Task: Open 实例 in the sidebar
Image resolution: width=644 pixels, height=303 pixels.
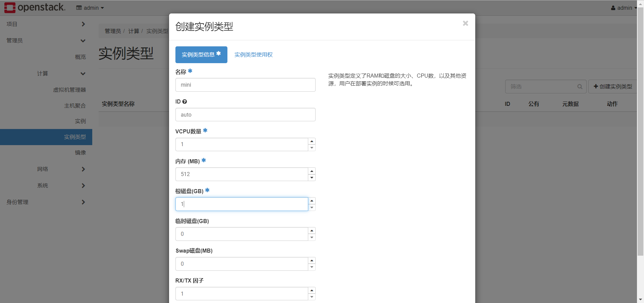Action: pos(80,121)
